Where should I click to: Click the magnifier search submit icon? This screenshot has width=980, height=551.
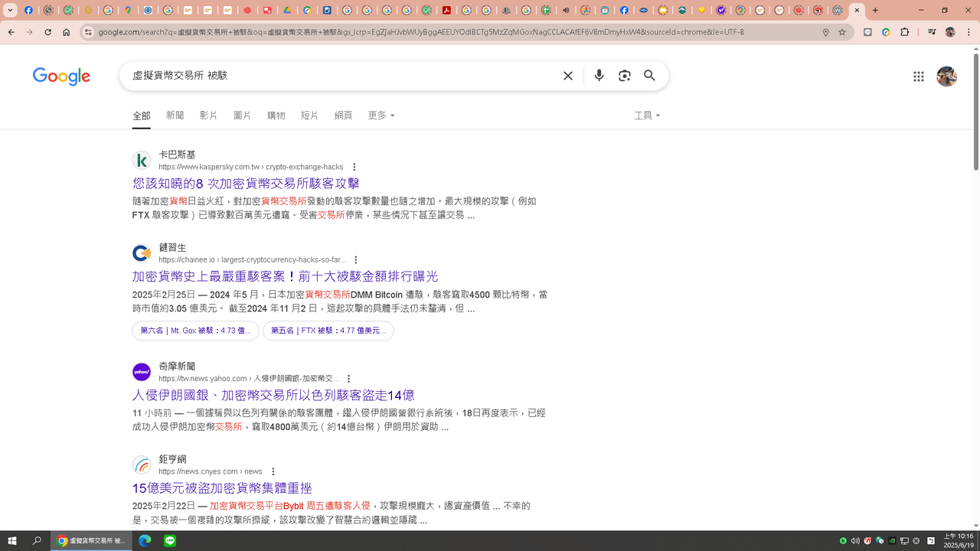pos(649,76)
